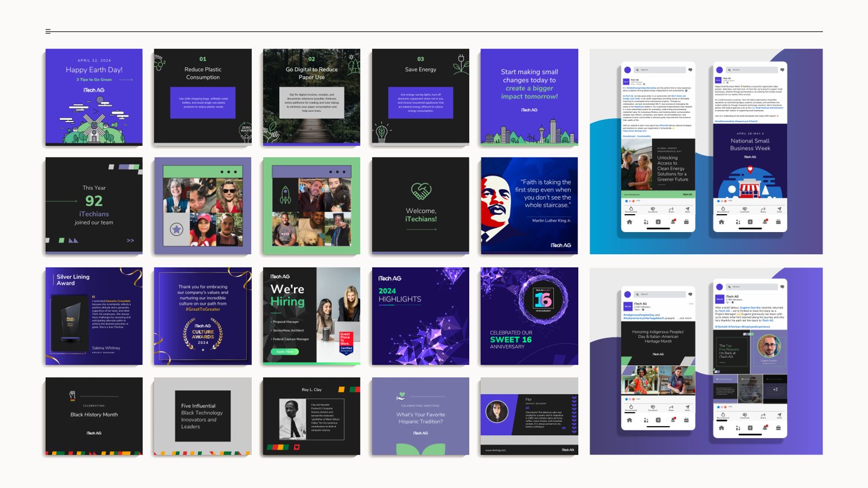Tap notifications bell in Clean Energy phone

[x=672, y=222]
